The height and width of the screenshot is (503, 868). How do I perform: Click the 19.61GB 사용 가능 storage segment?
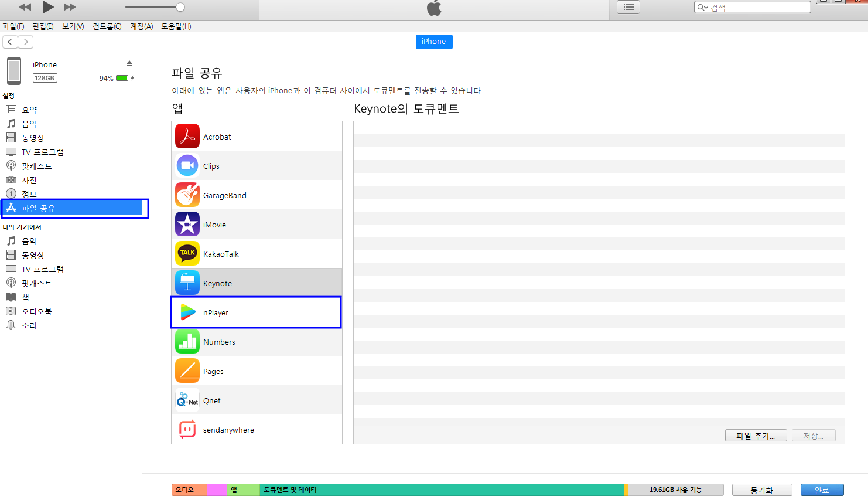coord(676,490)
